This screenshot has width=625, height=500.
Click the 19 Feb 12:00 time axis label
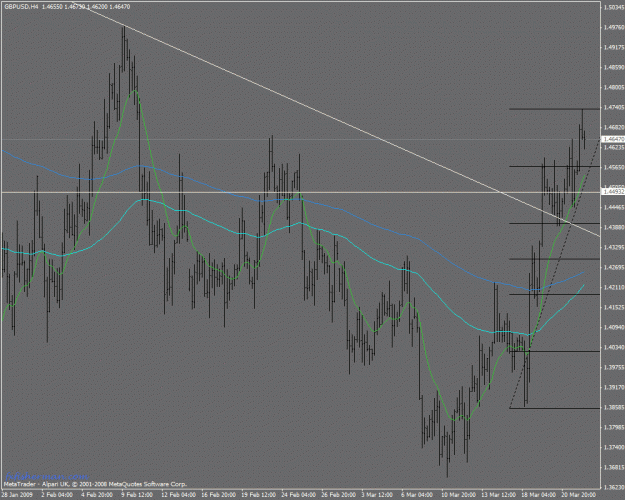pyautogui.click(x=258, y=495)
